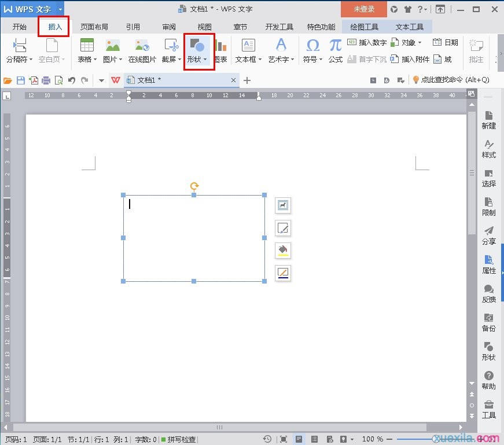Open 形状 shapes pane in right sidebar
The height and width of the screenshot is (445, 504).
488,351
